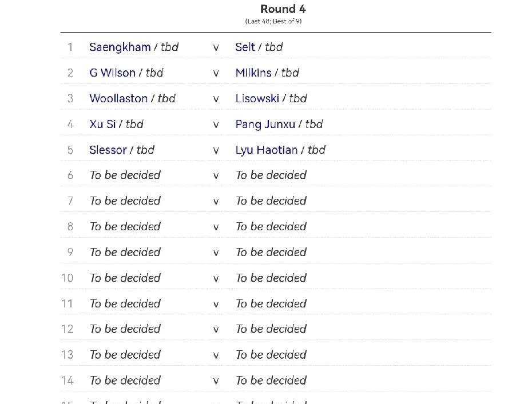
Task: Select match number 12
Action: [x=68, y=329]
